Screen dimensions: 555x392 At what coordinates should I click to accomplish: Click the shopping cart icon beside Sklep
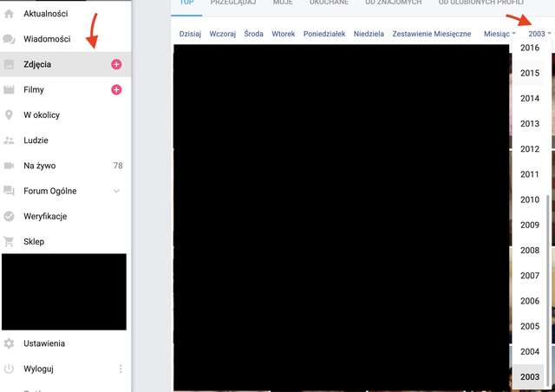pos(9,241)
